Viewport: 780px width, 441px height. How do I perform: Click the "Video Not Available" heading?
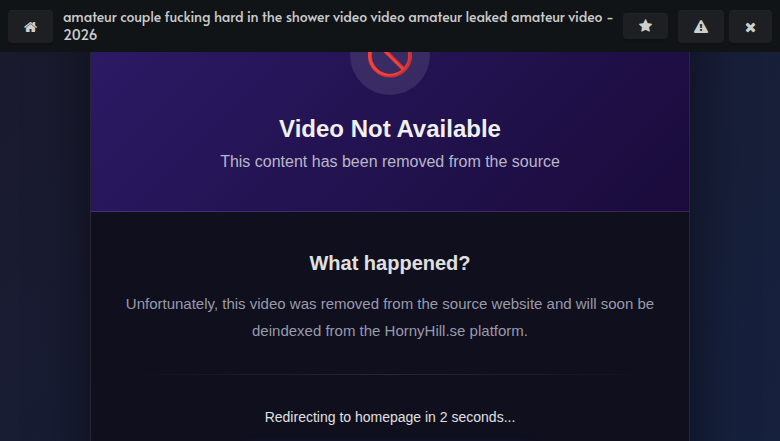(390, 129)
